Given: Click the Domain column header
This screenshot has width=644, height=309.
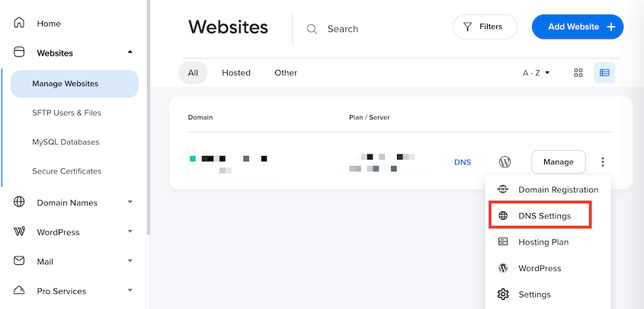Looking at the screenshot, I should click(200, 117).
